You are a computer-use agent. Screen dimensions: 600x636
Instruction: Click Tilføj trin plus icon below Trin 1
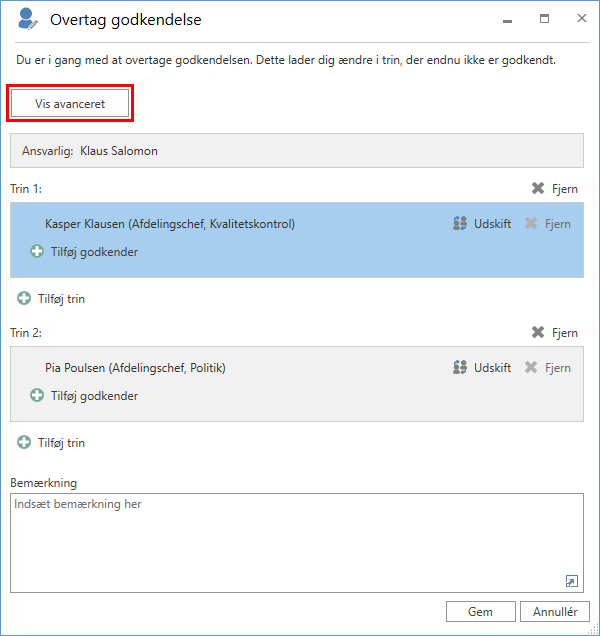click(x=24, y=299)
